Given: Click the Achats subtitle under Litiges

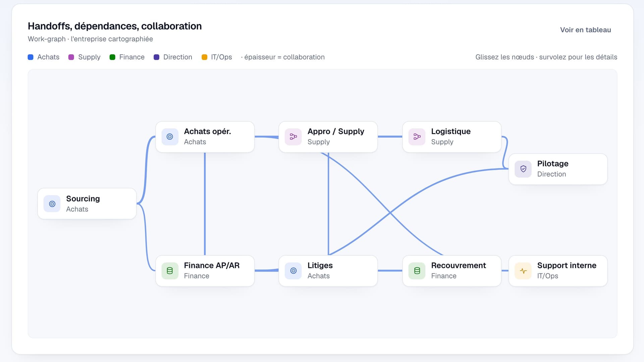Looking at the screenshot, I should pyautogui.click(x=319, y=276).
